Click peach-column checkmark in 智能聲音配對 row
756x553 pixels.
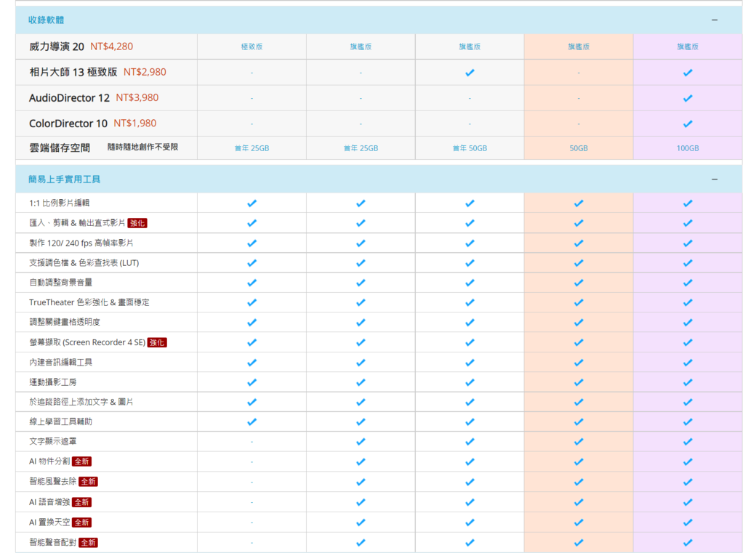[579, 543]
